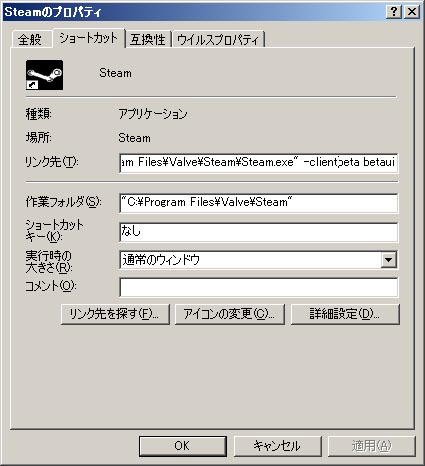
Task: Click the リンク先を探す button
Action: pyautogui.click(x=115, y=314)
